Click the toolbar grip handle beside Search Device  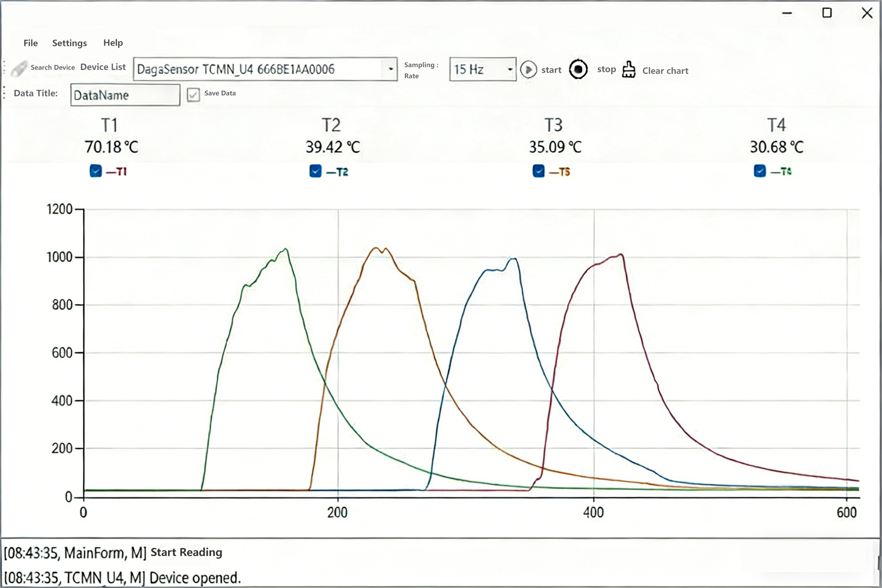[x=4, y=68]
